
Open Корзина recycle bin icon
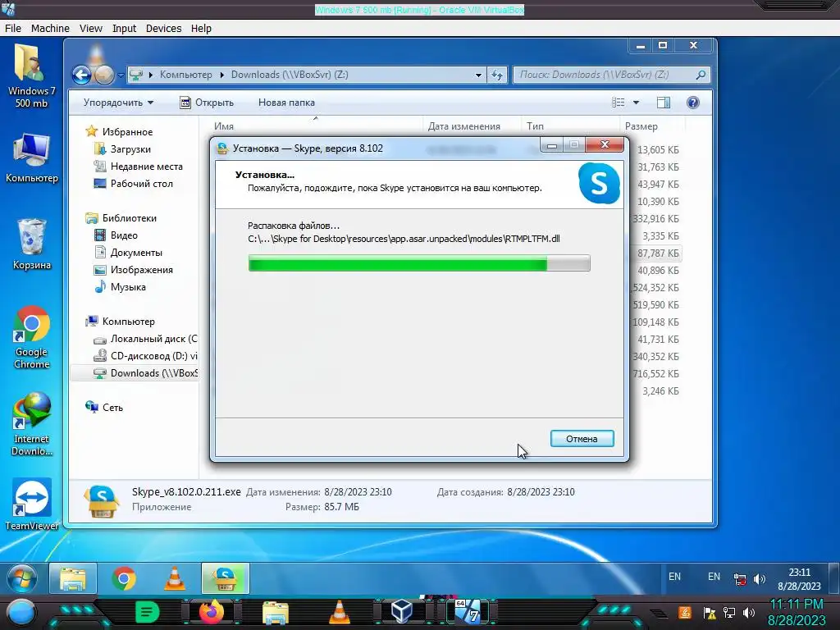click(32, 244)
